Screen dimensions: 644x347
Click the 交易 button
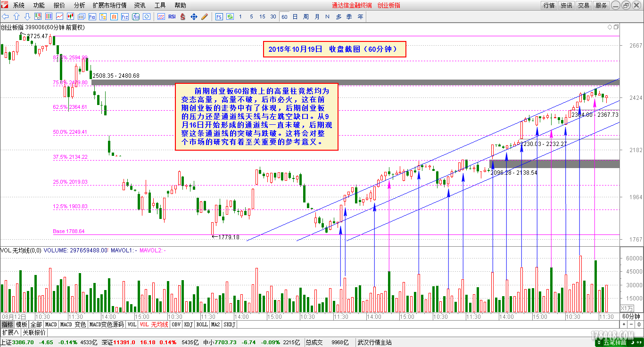click(x=584, y=5)
